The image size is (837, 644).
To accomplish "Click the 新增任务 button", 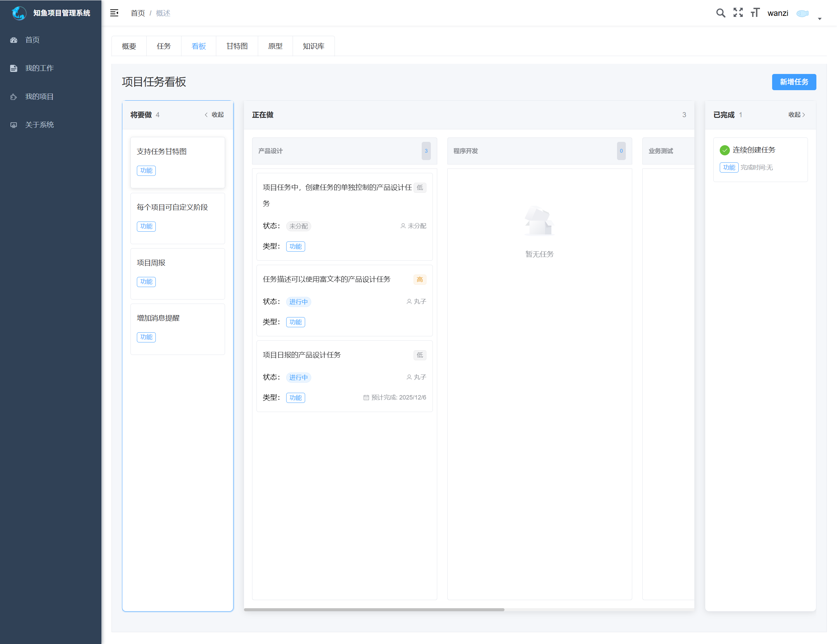I will pos(794,82).
